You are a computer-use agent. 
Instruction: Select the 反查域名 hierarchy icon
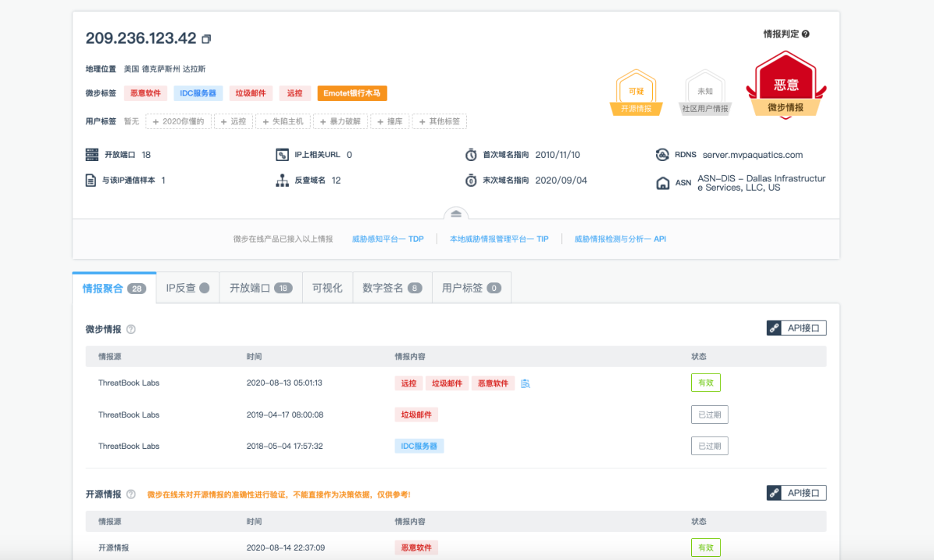(x=283, y=180)
